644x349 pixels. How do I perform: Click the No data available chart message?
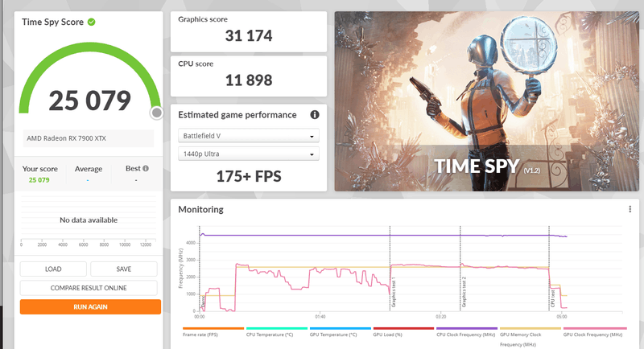click(89, 220)
